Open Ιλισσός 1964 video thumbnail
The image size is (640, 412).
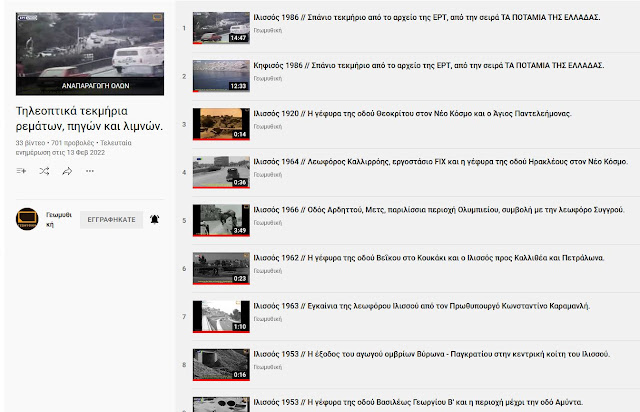221,172
